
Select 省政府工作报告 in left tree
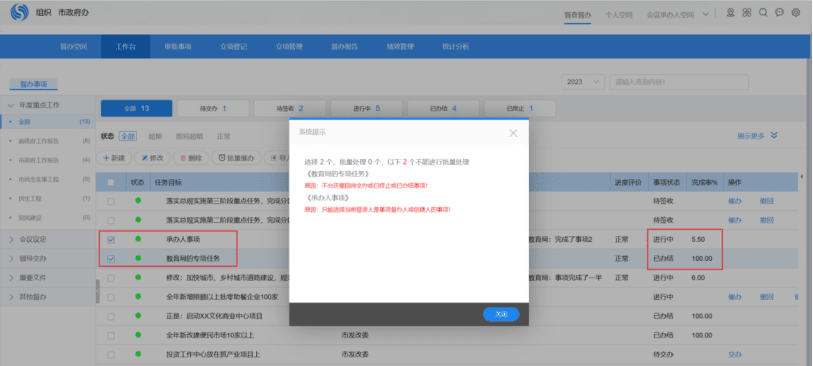pyautogui.click(x=39, y=141)
